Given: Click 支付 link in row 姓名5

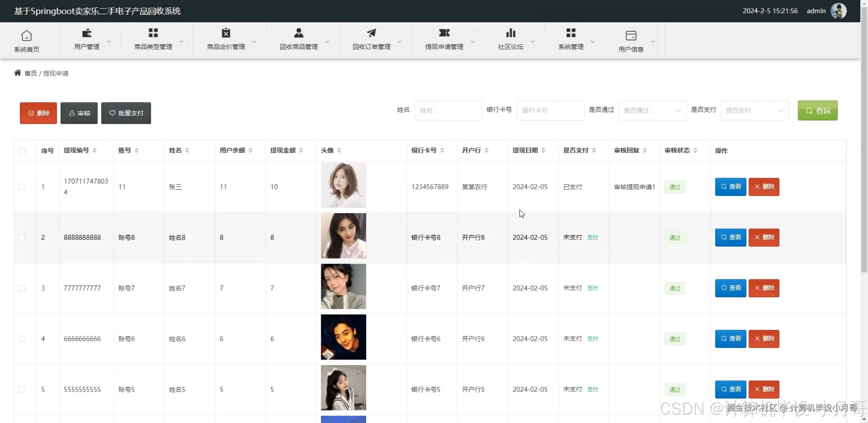Looking at the screenshot, I should (x=592, y=389).
